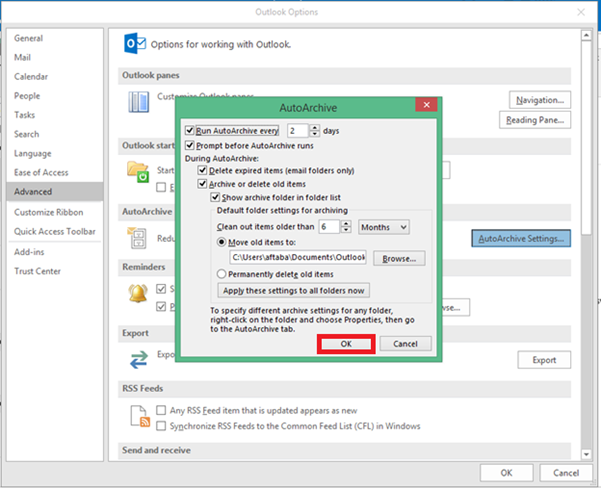
Task: Open Search options category
Action: tap(54, 134)
